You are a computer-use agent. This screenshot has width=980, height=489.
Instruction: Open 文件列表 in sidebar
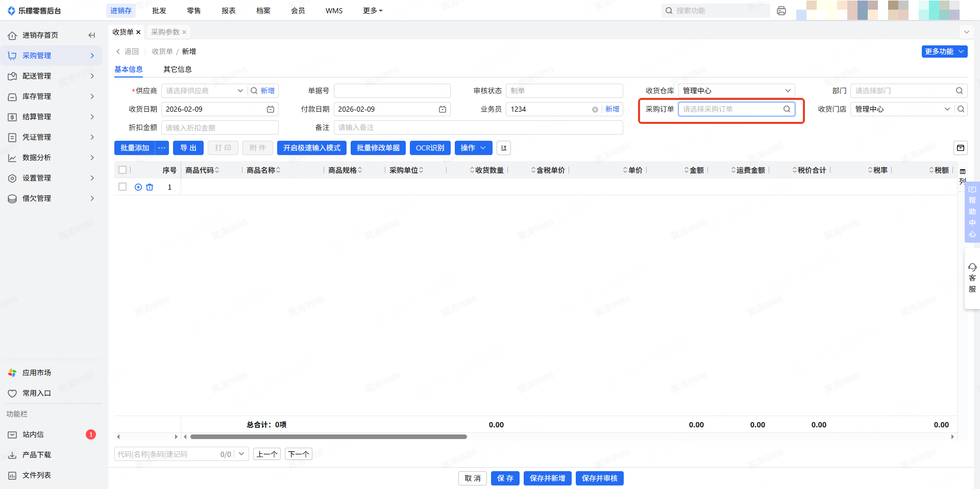point(37,475)
